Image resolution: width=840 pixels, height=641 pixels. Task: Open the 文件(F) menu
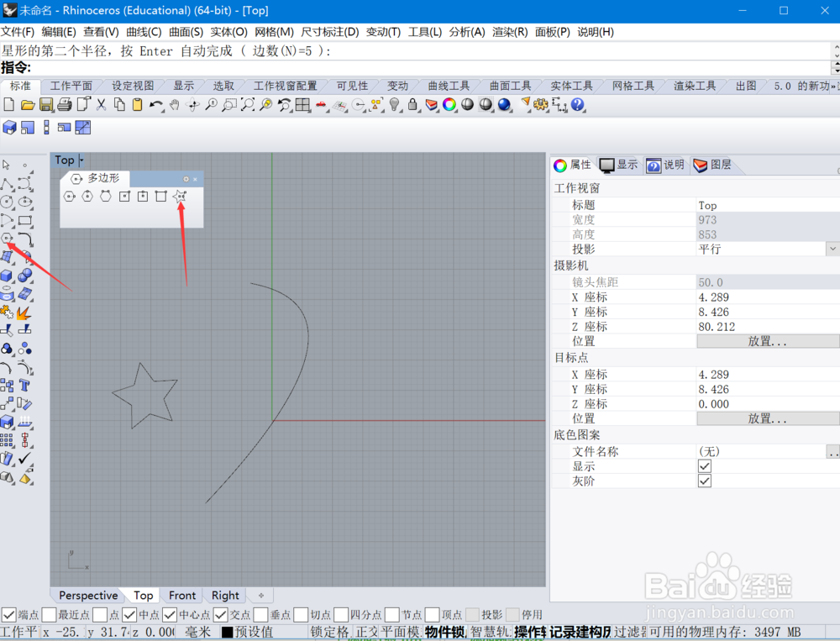pos(18,32)
